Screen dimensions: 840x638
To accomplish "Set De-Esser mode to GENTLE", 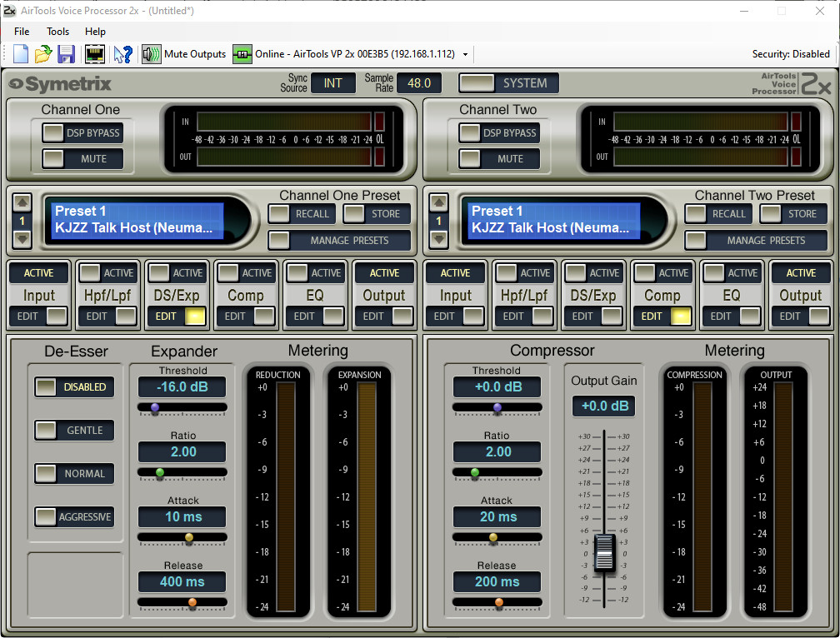I will tap(73, 430).
